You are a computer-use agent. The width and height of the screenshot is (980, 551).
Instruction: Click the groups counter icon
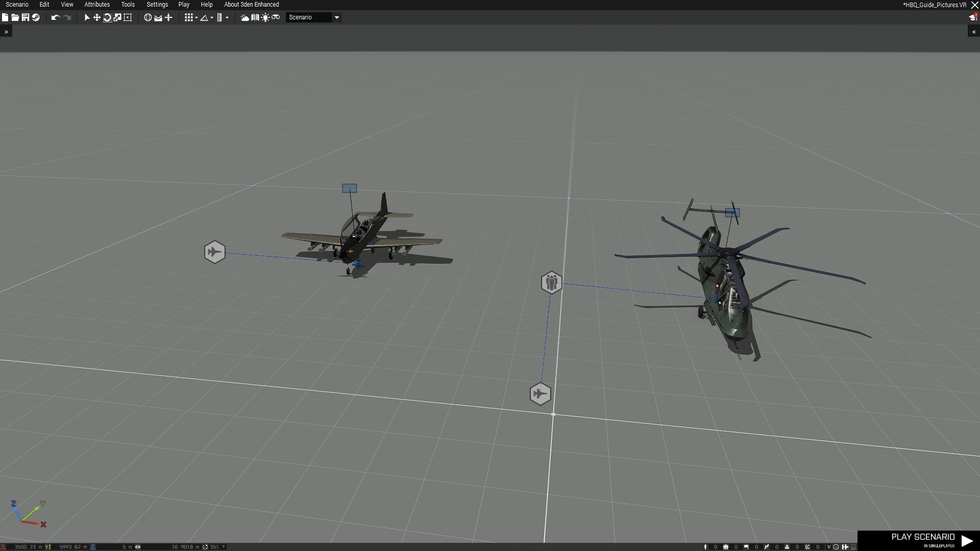726,547
